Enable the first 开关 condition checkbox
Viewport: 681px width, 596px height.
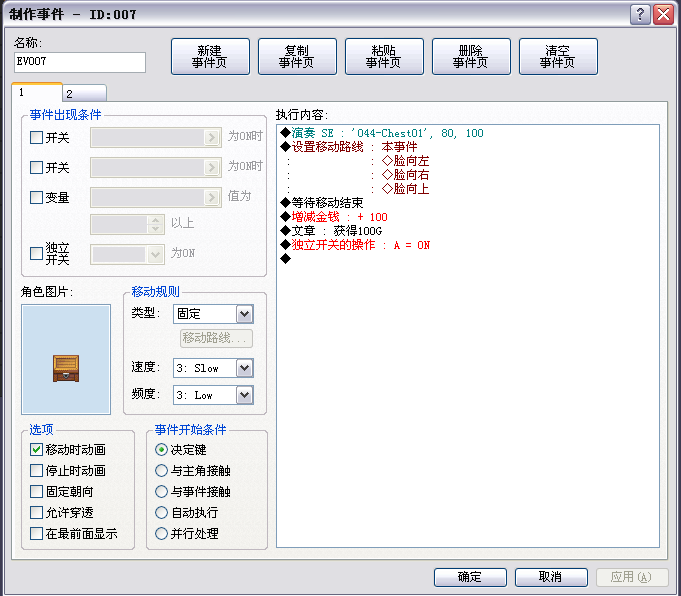tap(36, 138)
